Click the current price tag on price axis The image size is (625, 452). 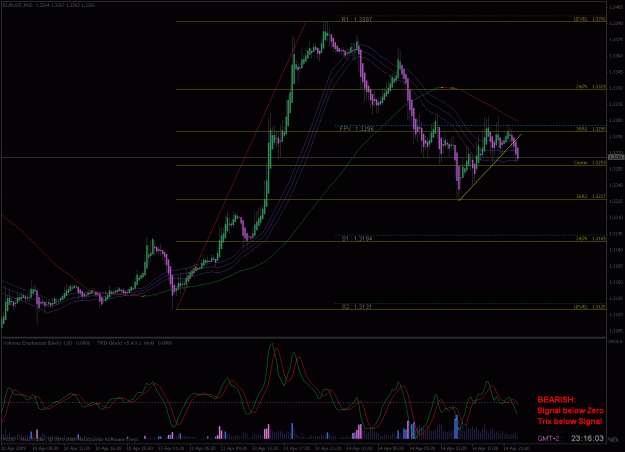[x=616, y=157]
